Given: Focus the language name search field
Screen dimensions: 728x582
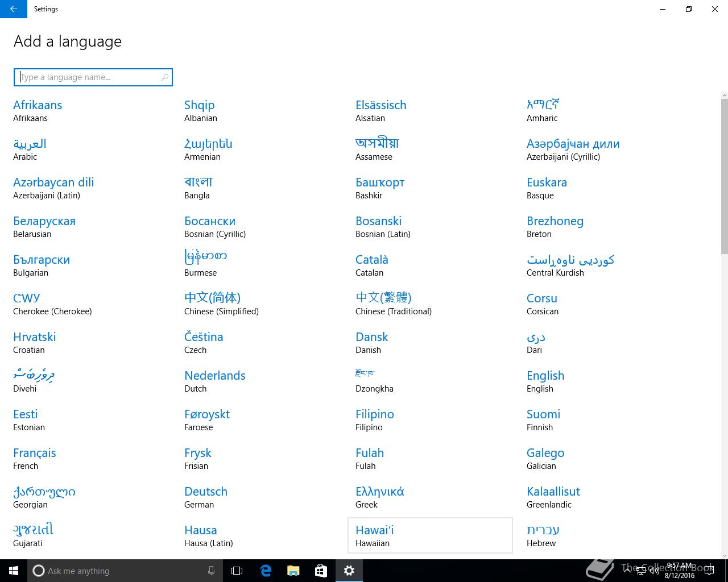Looking at the screenshot, I should coord(93,77).
